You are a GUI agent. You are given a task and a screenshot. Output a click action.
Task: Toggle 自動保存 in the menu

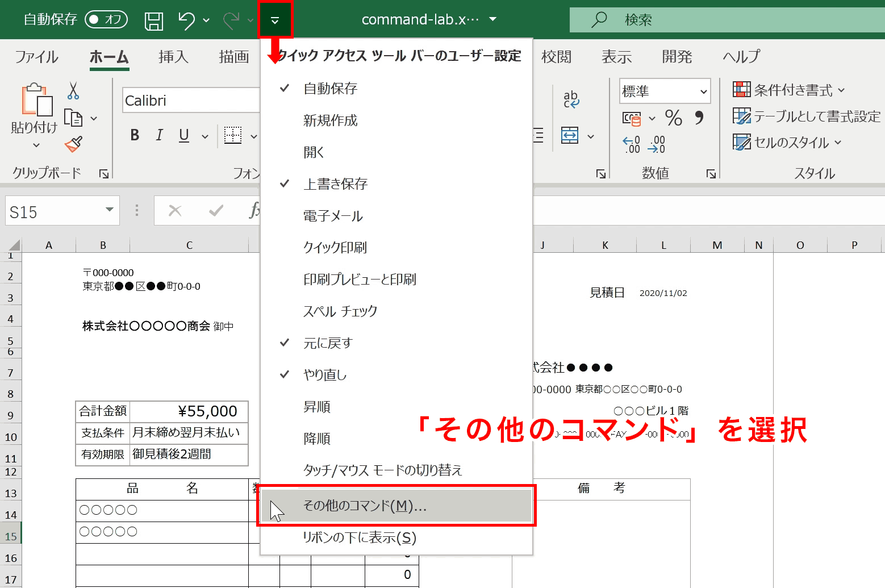coord(396,89)
